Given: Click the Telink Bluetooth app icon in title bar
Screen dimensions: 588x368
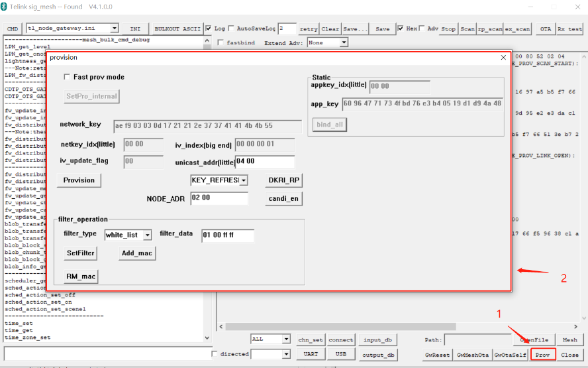Looking at the screenshot, I should click(x=3, y=7).
